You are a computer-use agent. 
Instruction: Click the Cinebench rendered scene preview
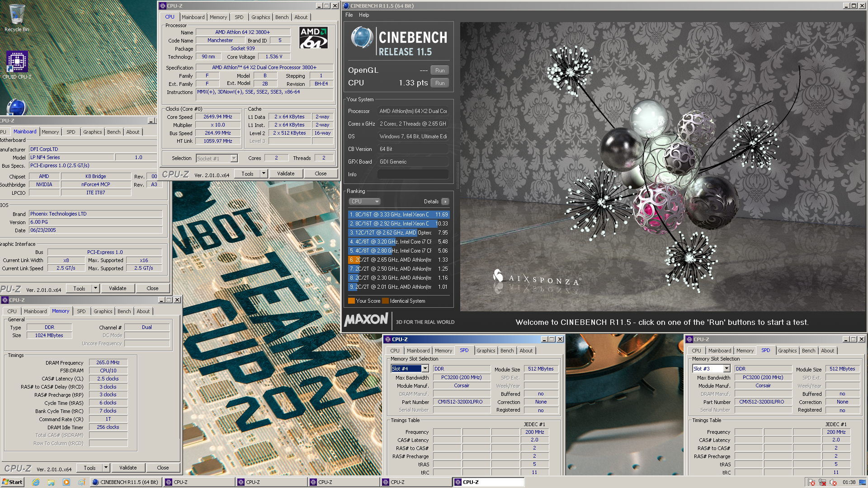tap(662, 166)
